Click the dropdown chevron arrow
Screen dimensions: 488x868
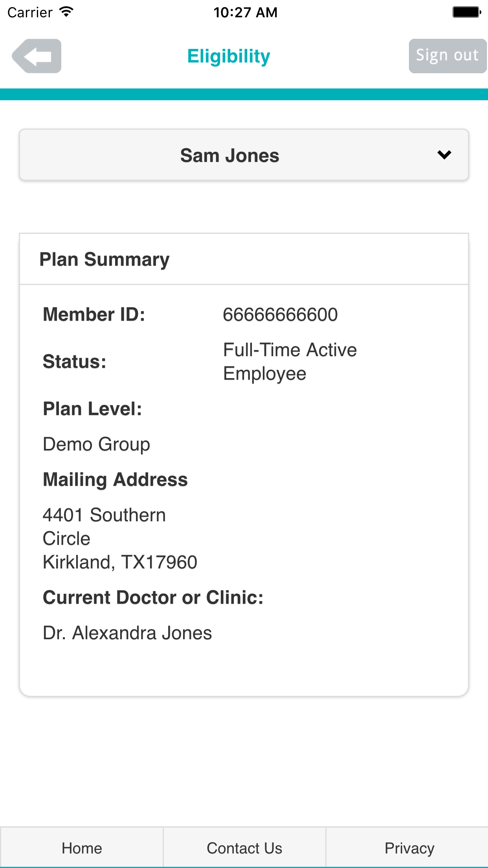pyautogui.click(x=444, y=154)
